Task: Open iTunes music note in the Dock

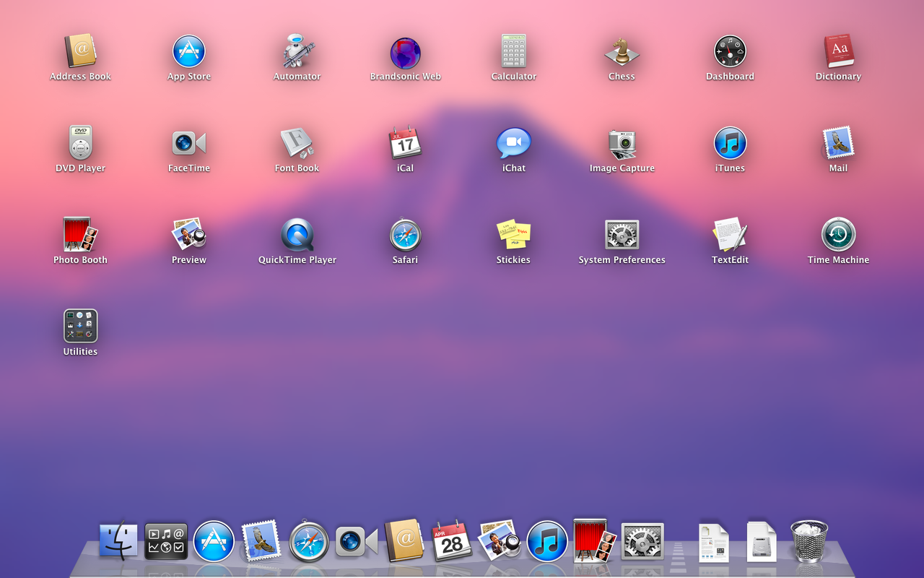Action: point(547,541)
